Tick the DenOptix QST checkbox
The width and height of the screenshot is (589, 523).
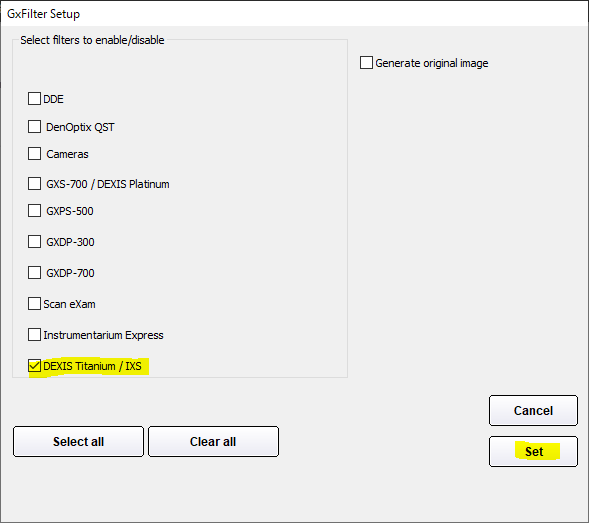click(34, 127)
